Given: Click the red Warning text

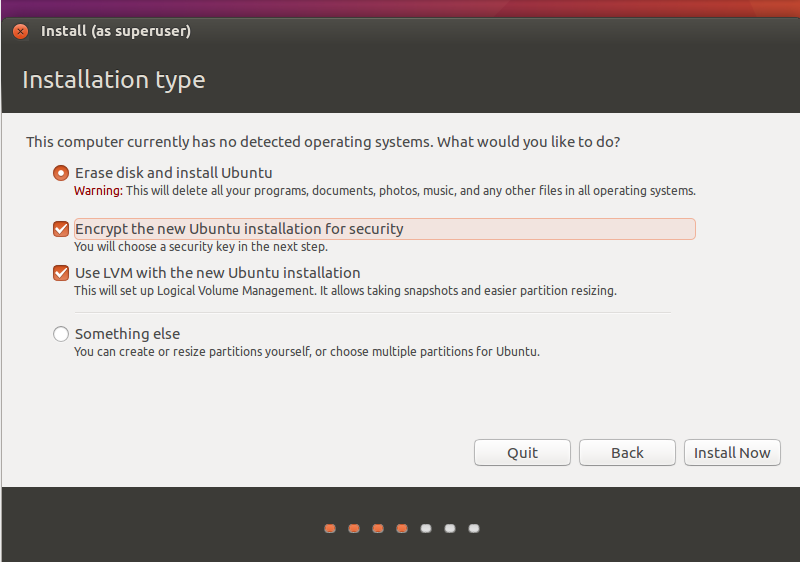Looking at the screenshot, I should coord(98,191).
